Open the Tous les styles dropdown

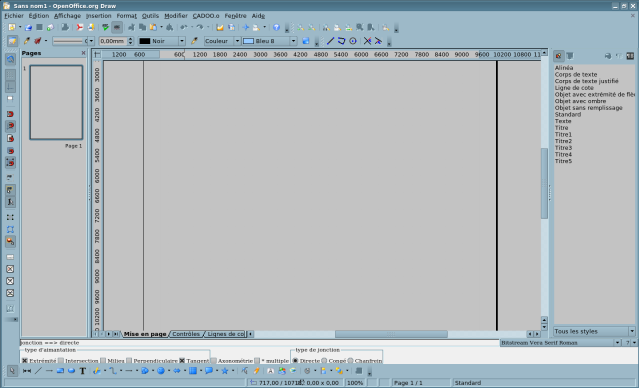(632, 331)
